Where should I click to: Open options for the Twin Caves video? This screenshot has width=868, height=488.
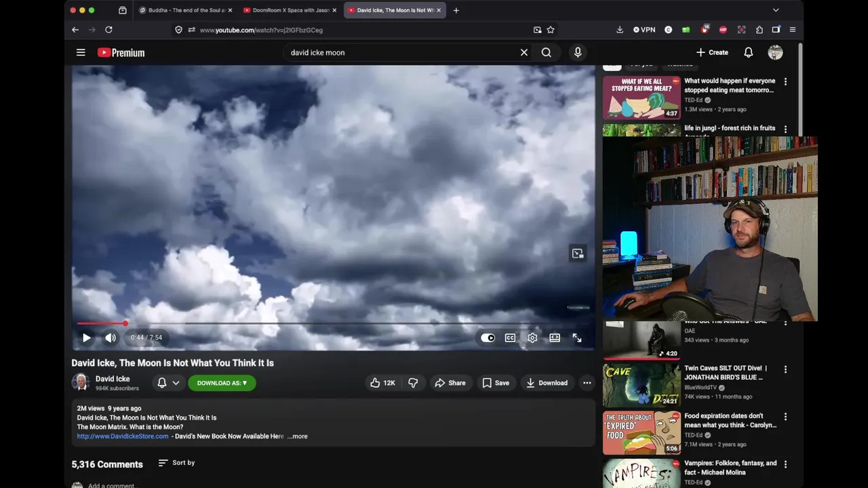[x=785, y=370]
